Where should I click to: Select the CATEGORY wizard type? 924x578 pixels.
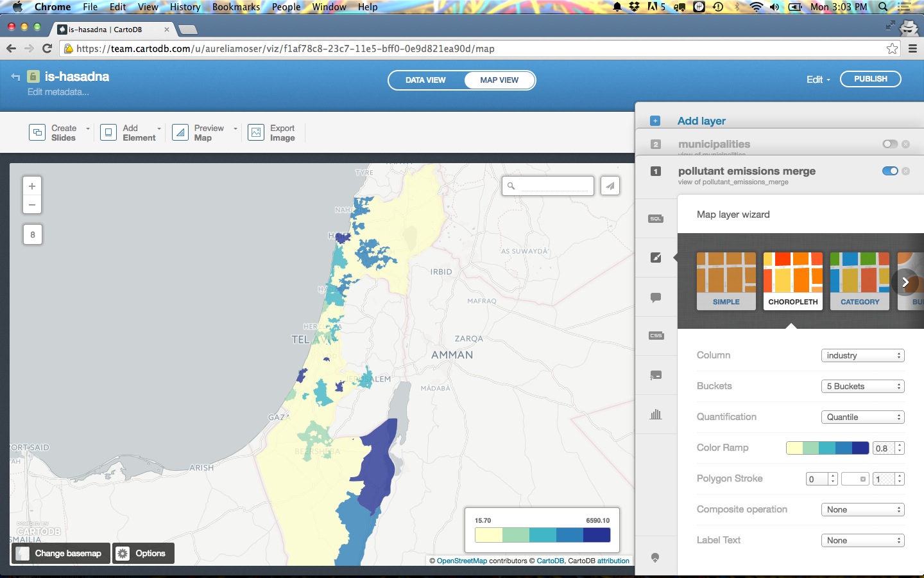860,281
